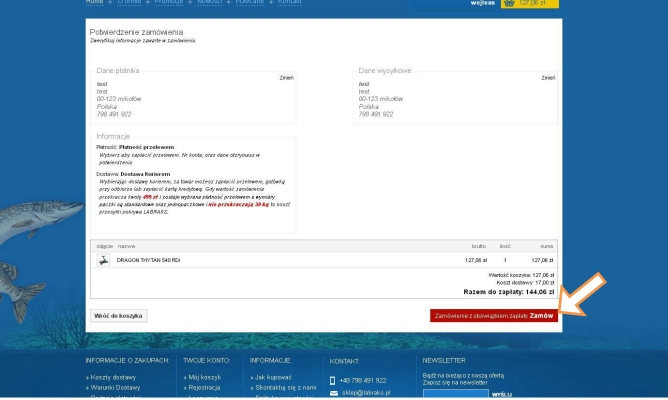Open the Promocje menu item
668x400 pixels.
(x=169, y=2)
